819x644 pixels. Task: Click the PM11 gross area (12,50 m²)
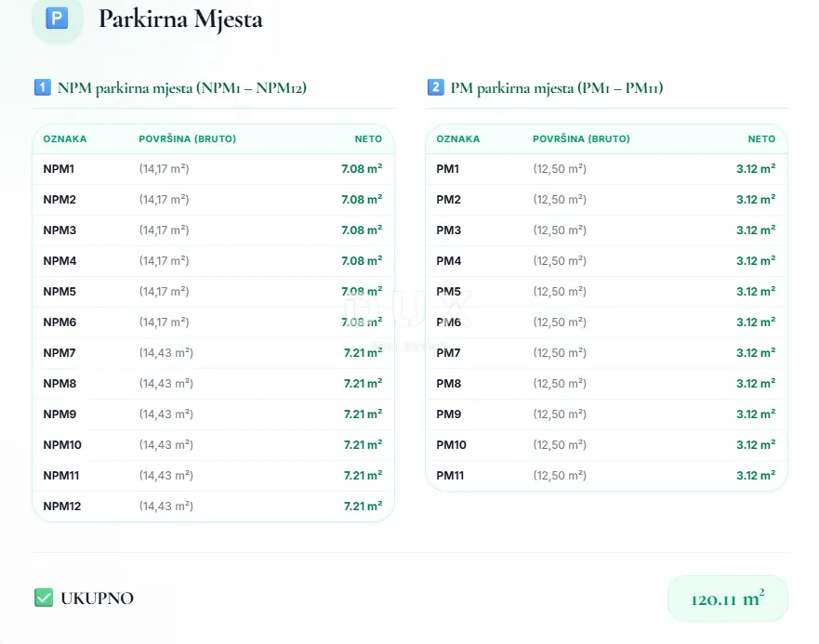560,476
